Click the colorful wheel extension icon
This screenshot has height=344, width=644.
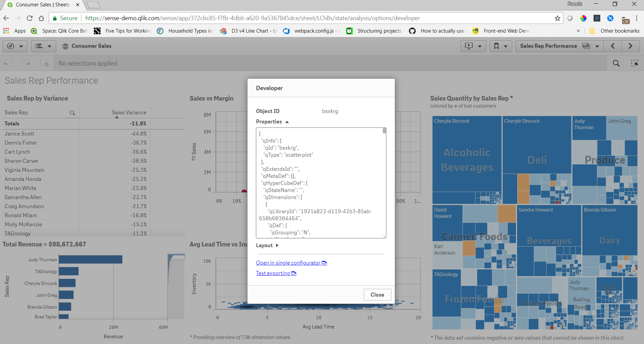click(x=583, y=18)
